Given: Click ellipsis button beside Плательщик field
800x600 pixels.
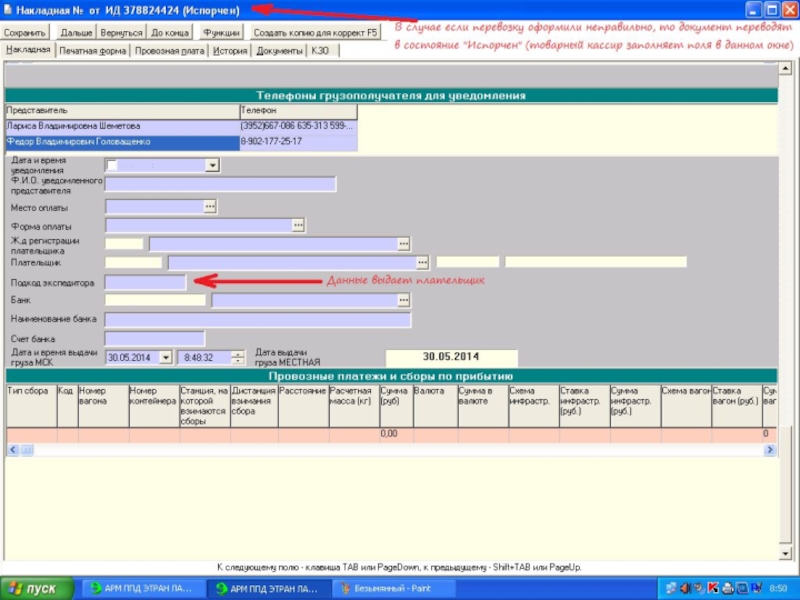Looking at the screenshot, I should 423,263.
